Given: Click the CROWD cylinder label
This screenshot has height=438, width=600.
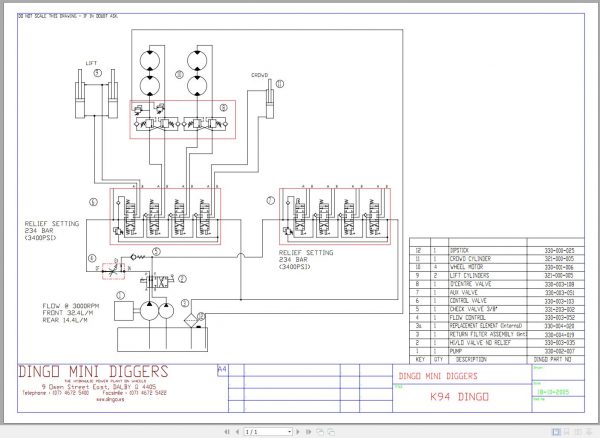Looking at the screenshot, I should pos(259,75).
